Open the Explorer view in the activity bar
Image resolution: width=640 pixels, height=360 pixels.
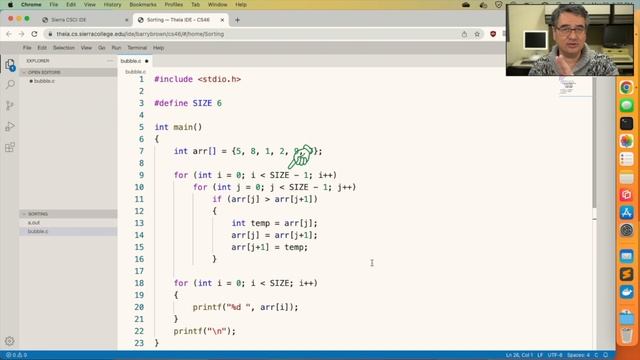tap(10, 64)
